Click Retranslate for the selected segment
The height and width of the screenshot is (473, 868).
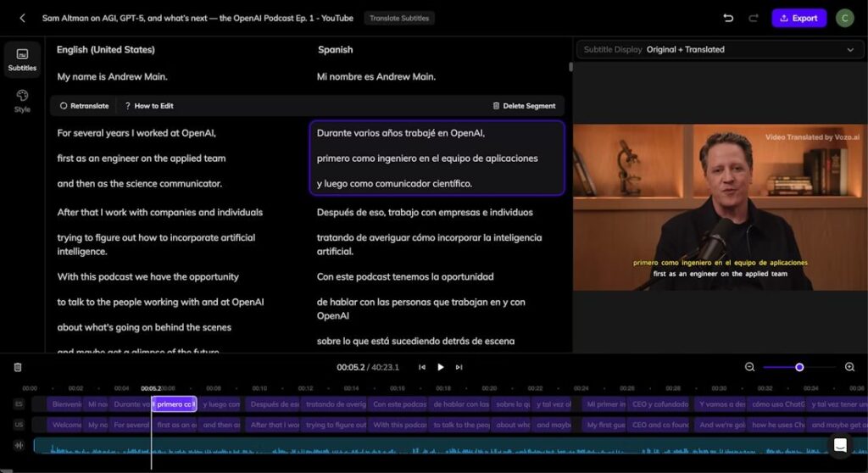(84, 106)
